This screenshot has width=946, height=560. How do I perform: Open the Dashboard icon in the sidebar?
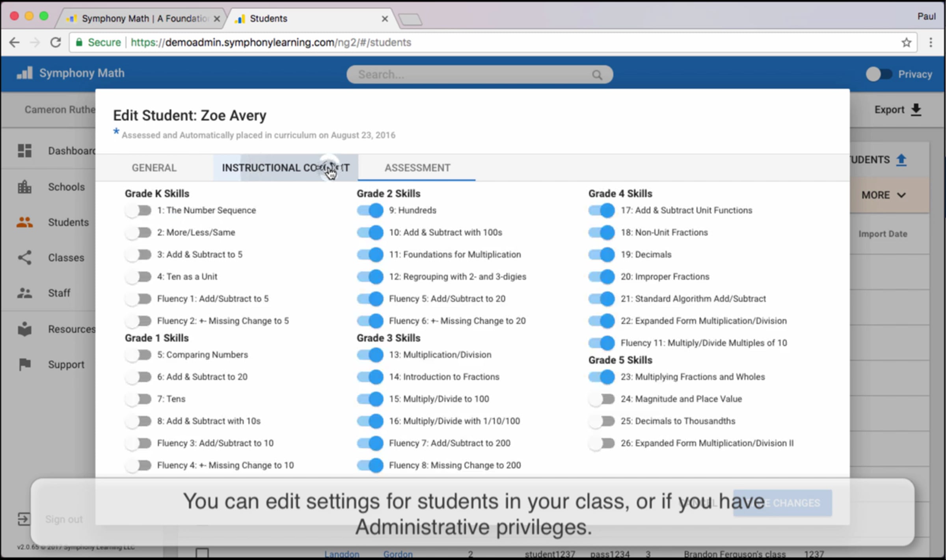click(24, 151)
